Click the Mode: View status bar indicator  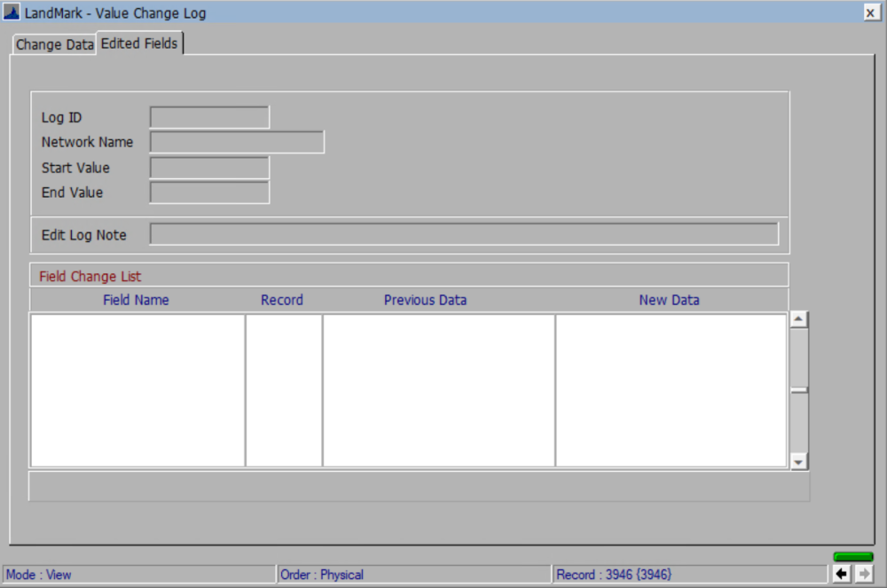tap(40, 574)
